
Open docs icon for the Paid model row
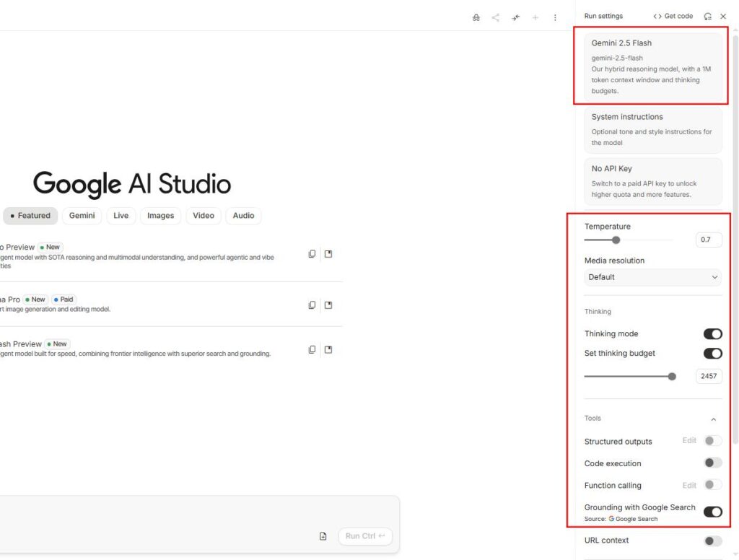click(328, 305)
